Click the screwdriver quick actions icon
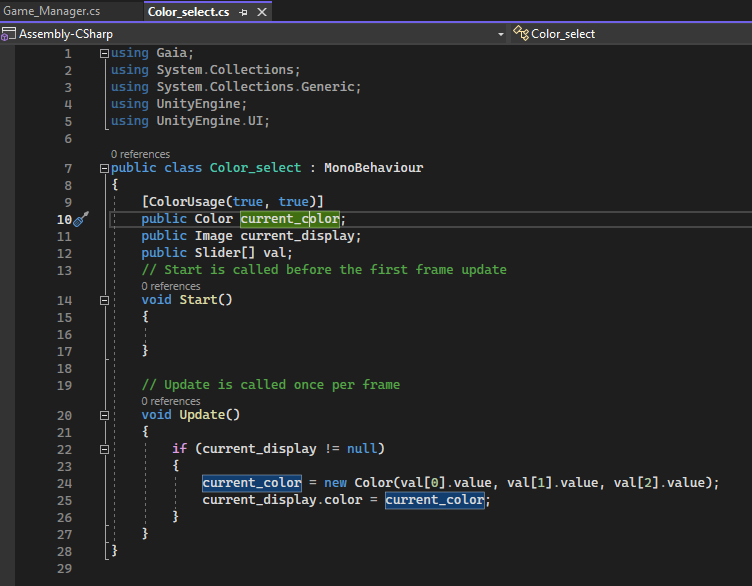This screenshot has width=752, height=586. [82, 219]
